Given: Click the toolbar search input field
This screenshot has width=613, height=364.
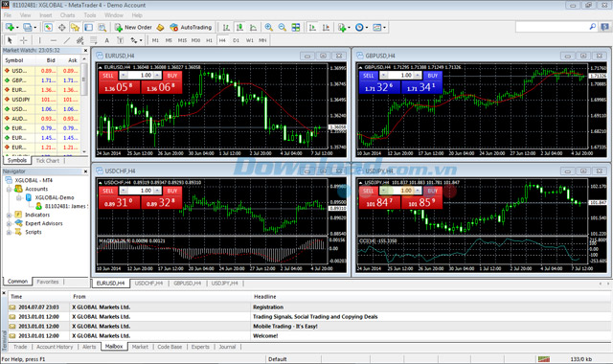Looking at the screenshot, I should (x=552, y=27).
